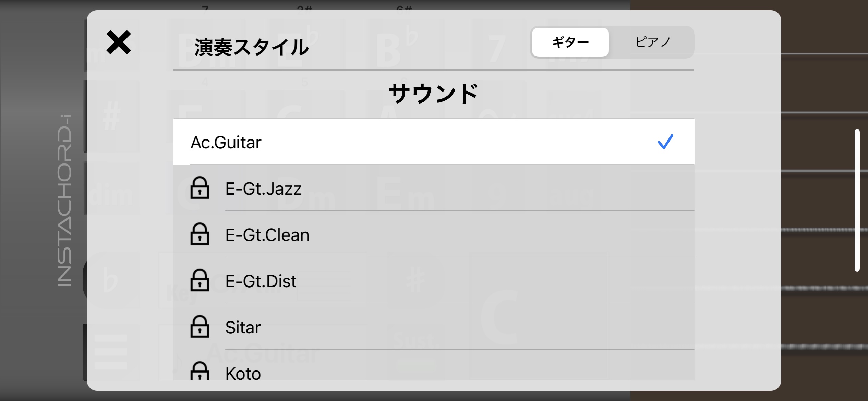868x401 pixels.
Task: Pick the E-Gt.Dist sound row
Action: [434, 280]
